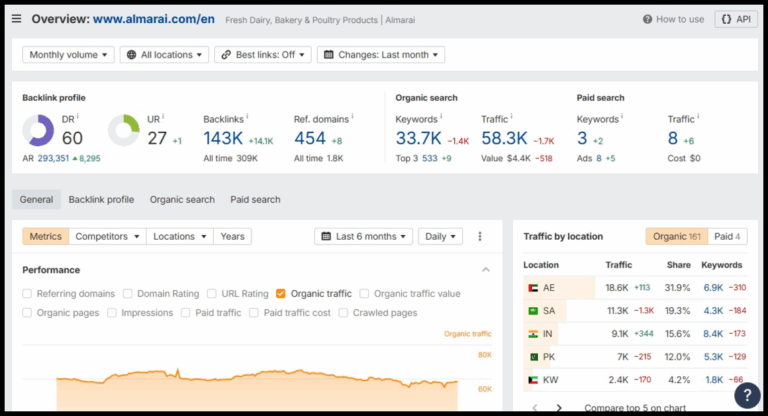Enable the Organic pages checkbox
Viewport: 768px width, 416px height.
pos(27,313)
